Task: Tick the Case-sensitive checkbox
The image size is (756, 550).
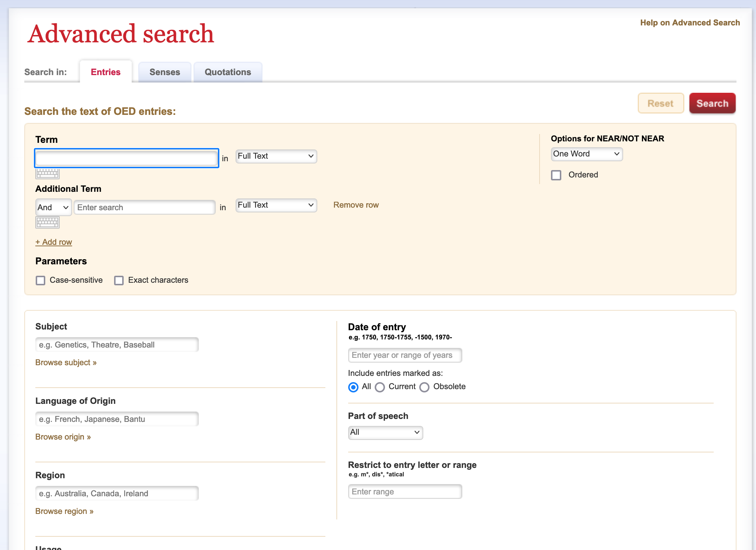Action: (40, 281)
